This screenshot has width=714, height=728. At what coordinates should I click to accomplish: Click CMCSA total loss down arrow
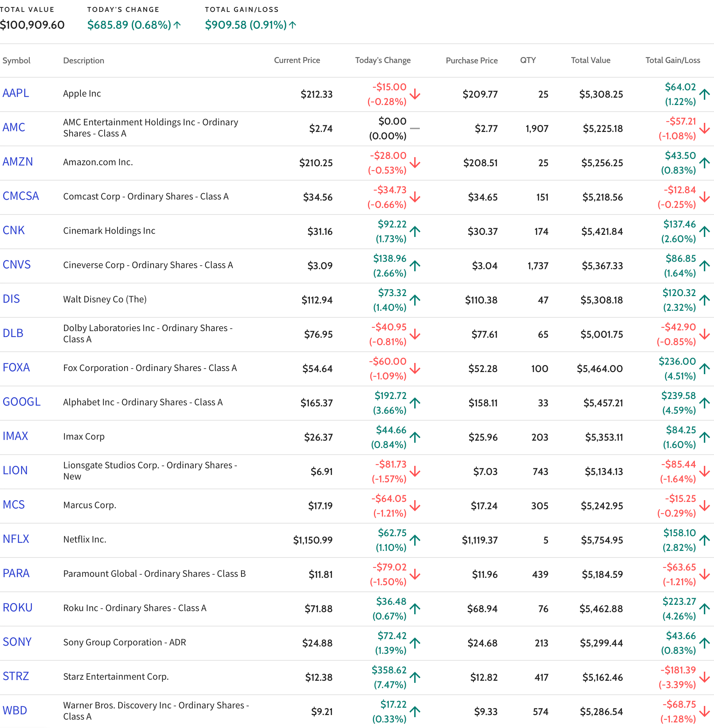point(705,197)
